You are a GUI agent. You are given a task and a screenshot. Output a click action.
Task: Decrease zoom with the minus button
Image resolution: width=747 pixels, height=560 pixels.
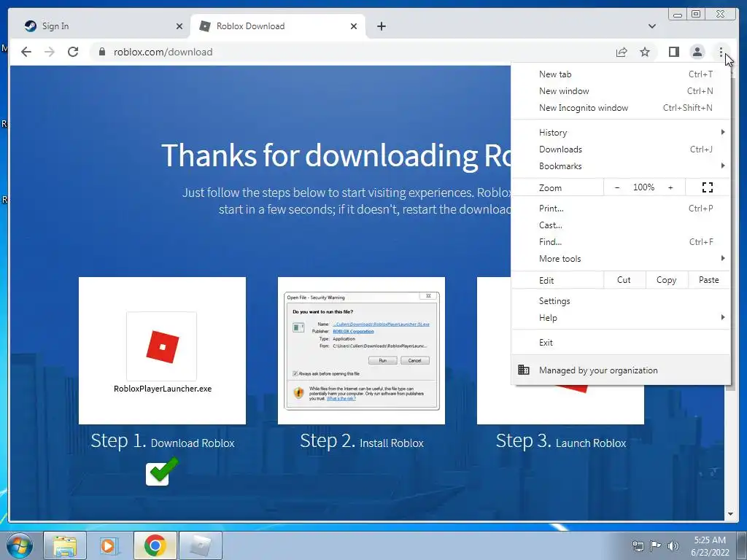(617, 187)
